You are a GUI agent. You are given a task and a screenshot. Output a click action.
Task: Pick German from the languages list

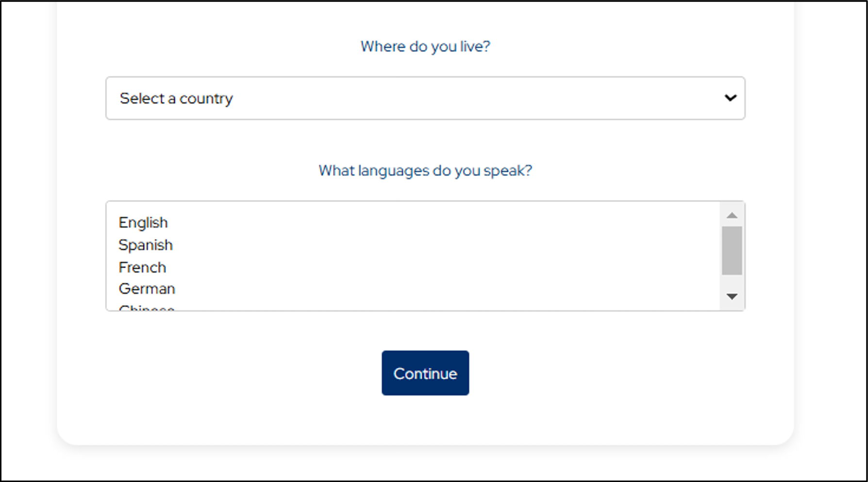[147, 289]
